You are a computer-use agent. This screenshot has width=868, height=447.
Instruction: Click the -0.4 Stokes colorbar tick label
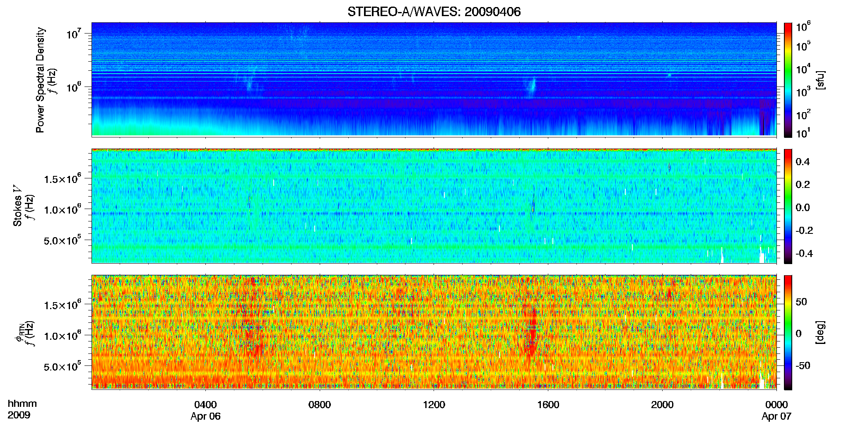click(x=804, y=254)
